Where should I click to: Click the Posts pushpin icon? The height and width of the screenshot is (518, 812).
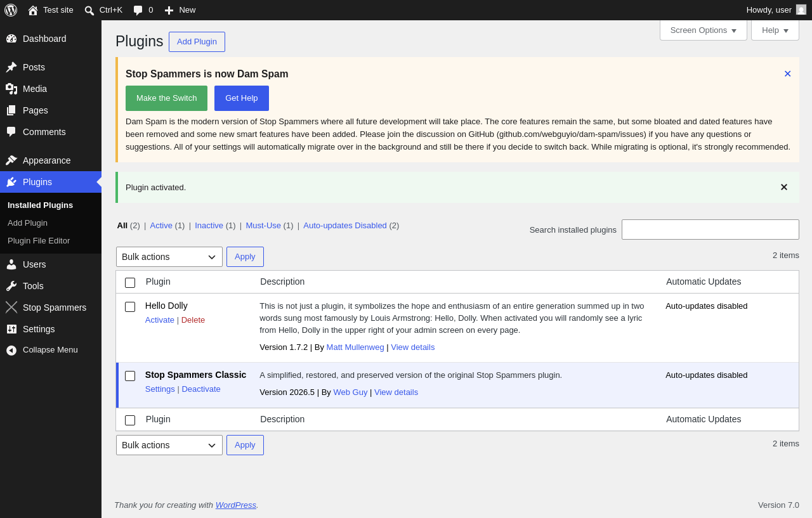click(11, 67)
